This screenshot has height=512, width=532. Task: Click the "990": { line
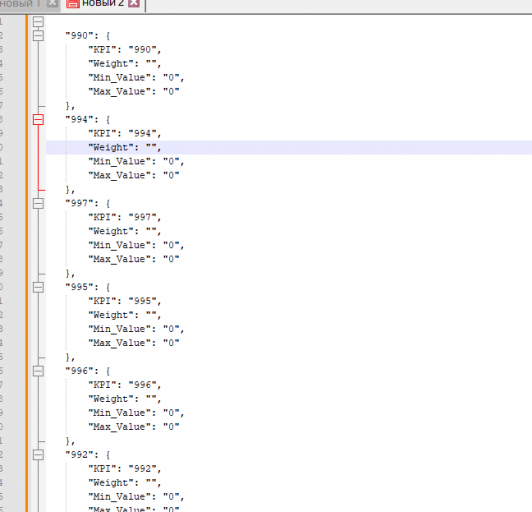click(88, 36)
